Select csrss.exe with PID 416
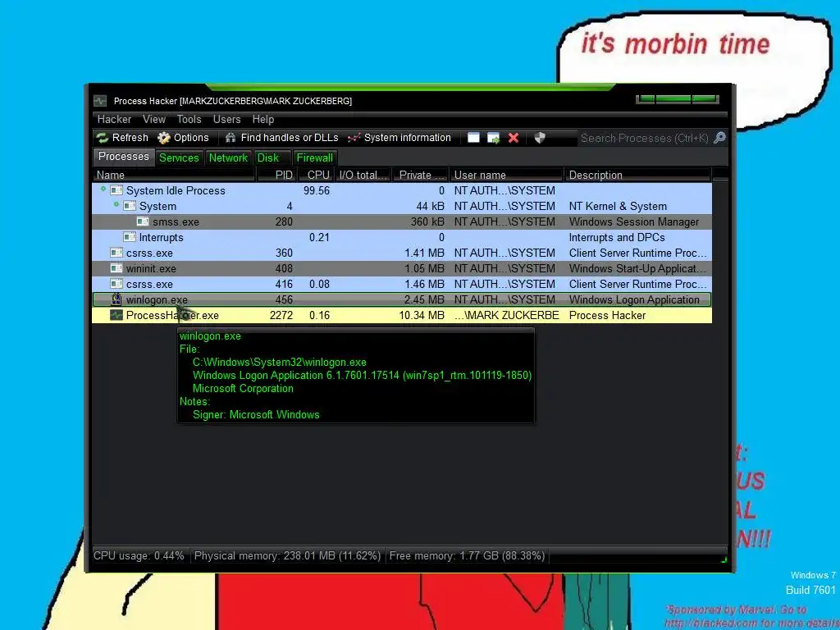This screenshot has height=630, width=840. coord(402,284)
